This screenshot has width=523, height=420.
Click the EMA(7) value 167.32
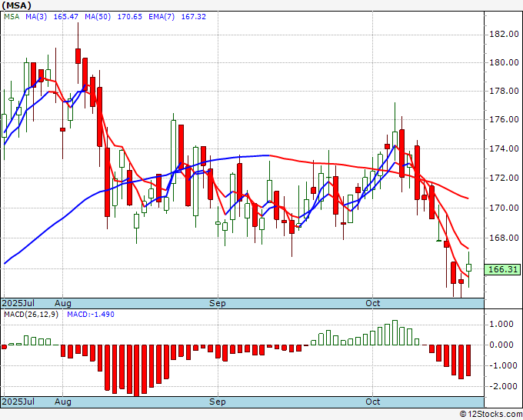194,17
